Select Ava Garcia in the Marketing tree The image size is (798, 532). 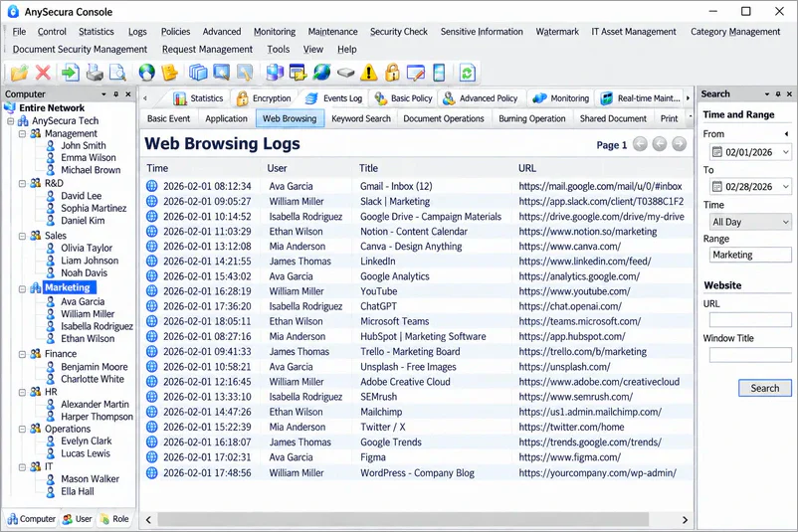point(83,301)
